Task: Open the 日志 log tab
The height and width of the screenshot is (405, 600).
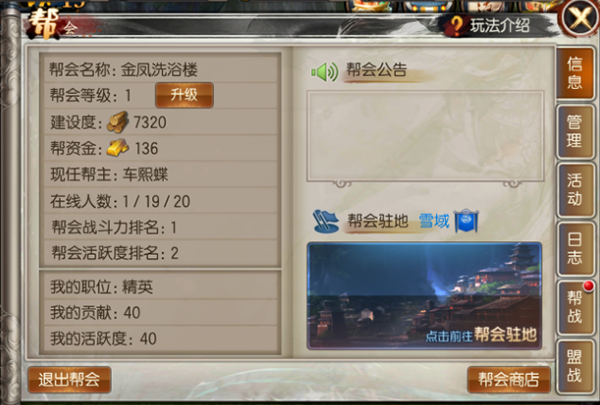Action: click(575, 249)
